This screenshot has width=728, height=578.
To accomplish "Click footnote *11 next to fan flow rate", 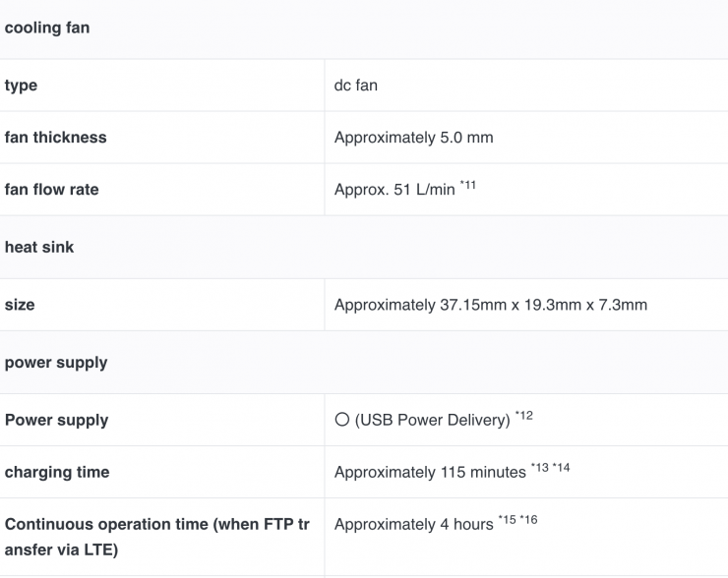I will click(x=467, y=186).
